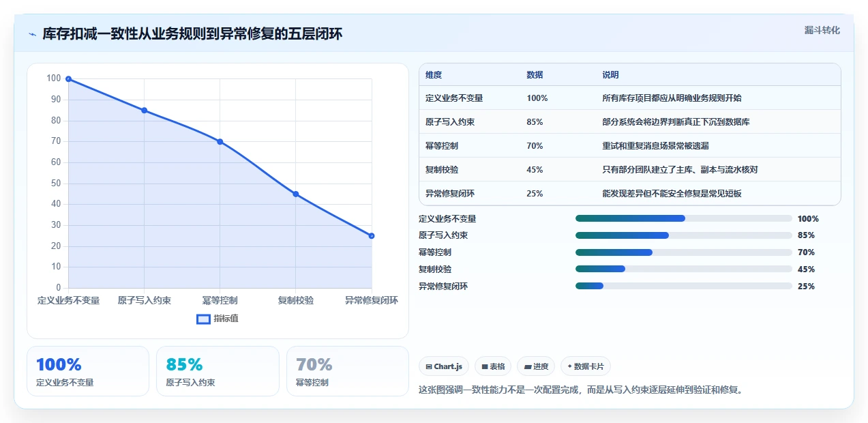Screen dimensions: 868x423
Task: Click the data point at 定义业务不变量 100
Action: tap(68, 79)
